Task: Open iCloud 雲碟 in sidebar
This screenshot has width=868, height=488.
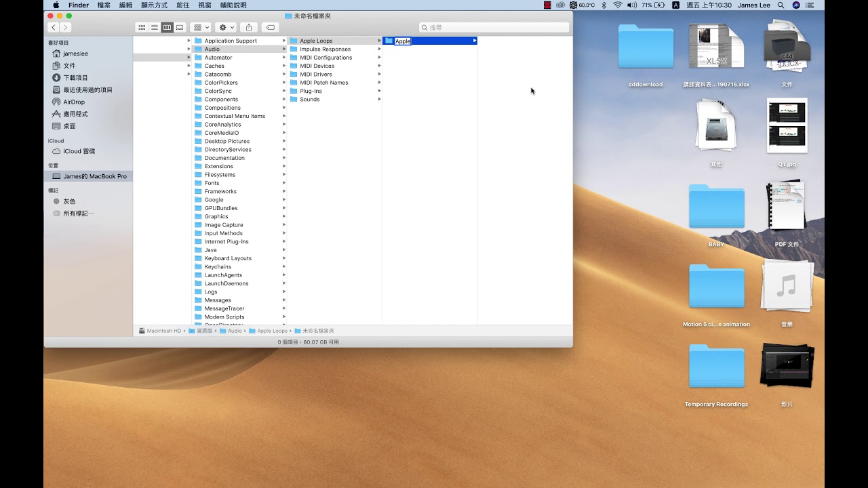Action: [x=88, y=151]
